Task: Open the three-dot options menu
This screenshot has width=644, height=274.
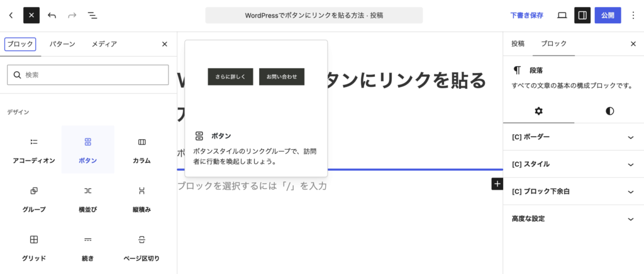Action: coord(633,16)
